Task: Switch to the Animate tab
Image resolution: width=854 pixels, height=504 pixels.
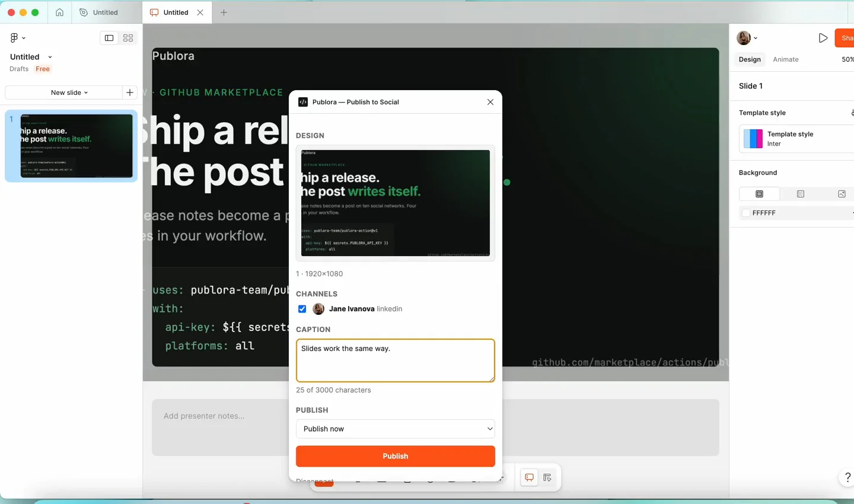Action: click(x=786, y=59)
